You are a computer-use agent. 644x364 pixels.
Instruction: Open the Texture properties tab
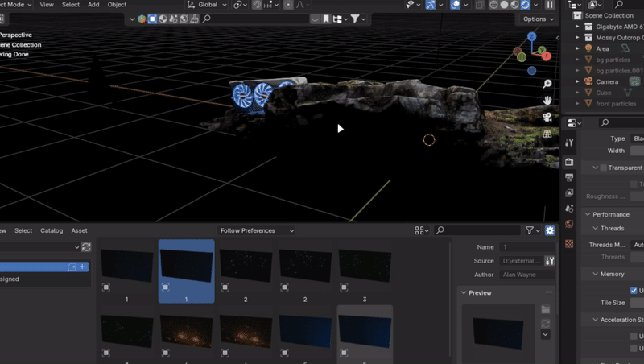pyautogui.click(x=569, y=244)
